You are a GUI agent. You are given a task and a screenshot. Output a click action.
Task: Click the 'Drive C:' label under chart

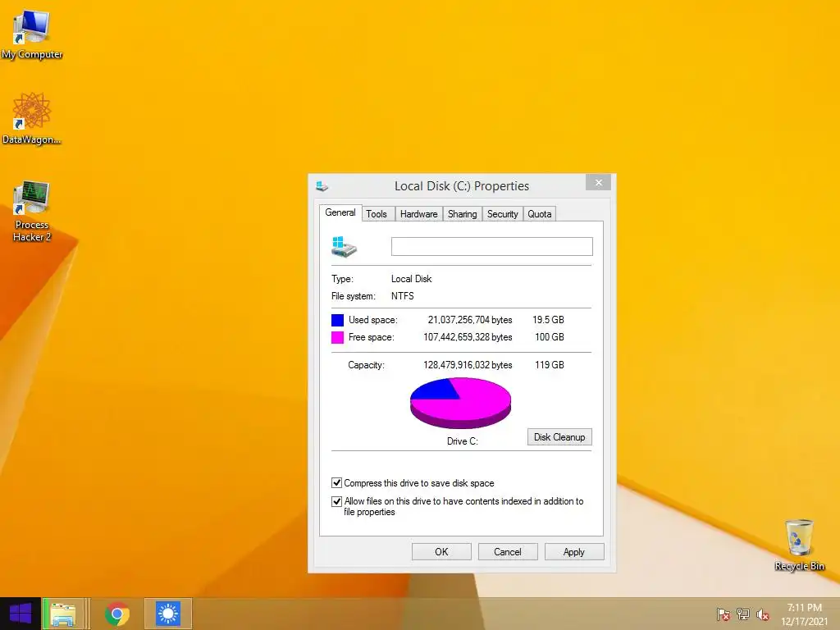pos(463,441)
